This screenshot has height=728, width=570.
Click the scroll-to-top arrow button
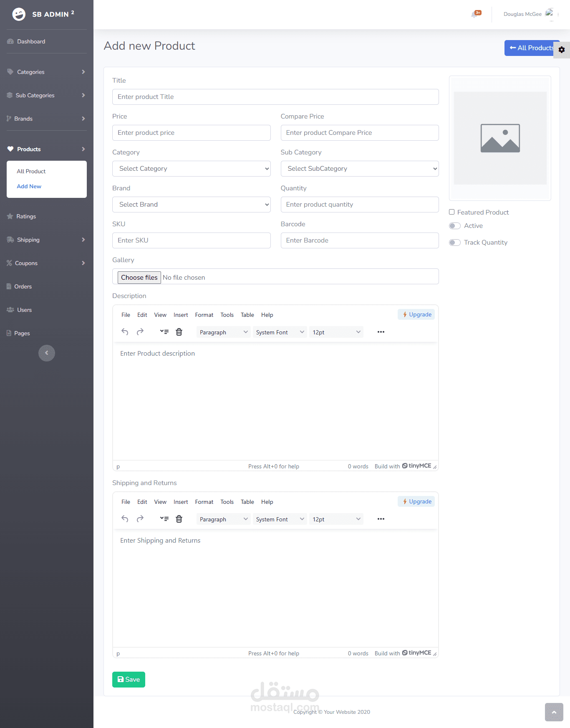point(554,712)
